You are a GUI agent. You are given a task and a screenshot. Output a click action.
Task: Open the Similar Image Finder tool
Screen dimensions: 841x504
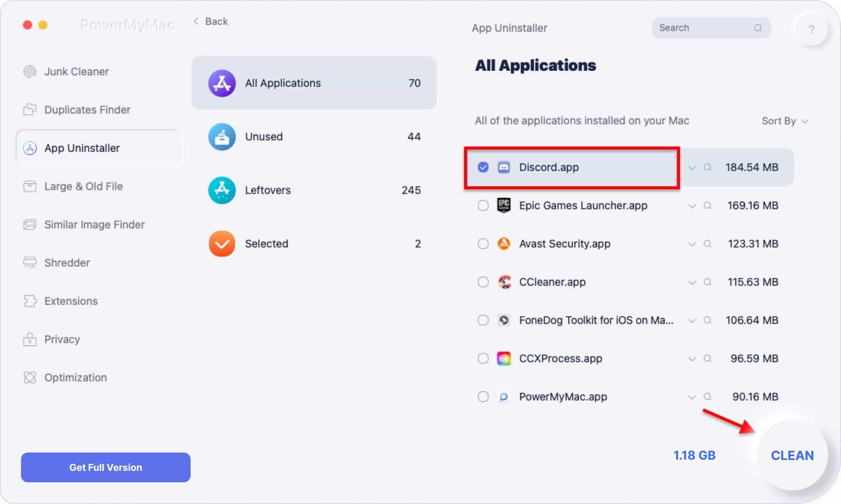[x=94, y=225]
